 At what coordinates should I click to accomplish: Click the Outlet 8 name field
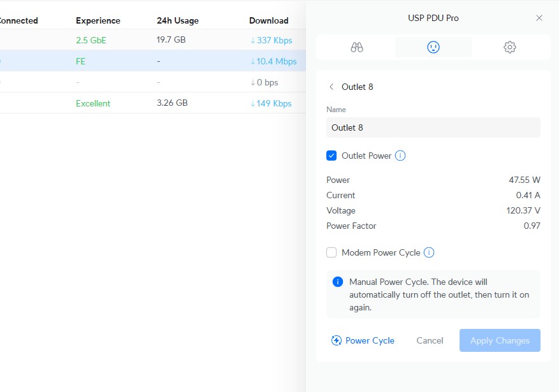point(433,127)
